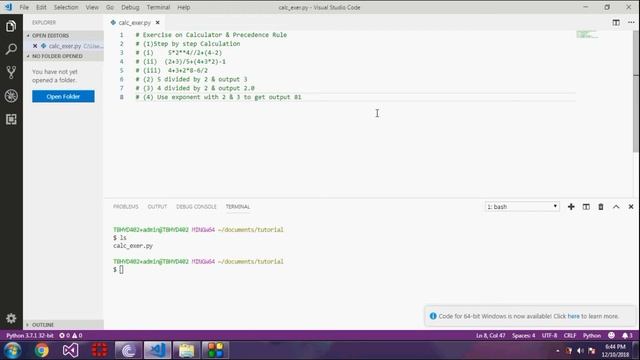Open the Debug view in activity bar
The image size is (640, 360).
pyautogui.click(x=11, y=96)
